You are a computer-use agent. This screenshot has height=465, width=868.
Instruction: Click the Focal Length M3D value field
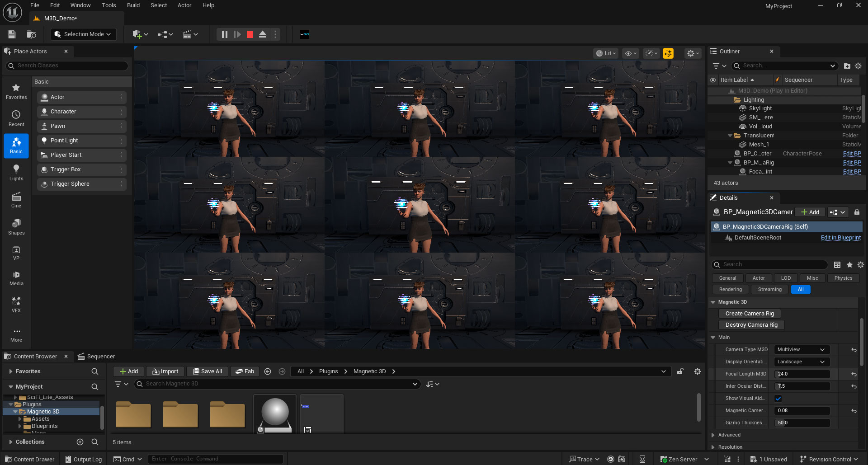click(x=802, y=374)
